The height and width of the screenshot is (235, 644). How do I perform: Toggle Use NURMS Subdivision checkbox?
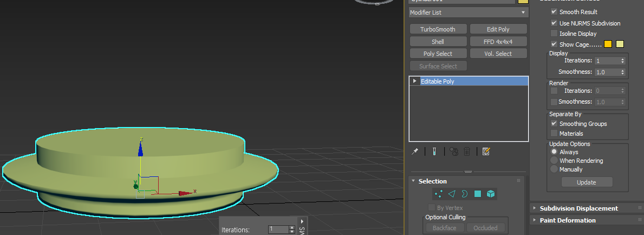(x=554, y=23)
